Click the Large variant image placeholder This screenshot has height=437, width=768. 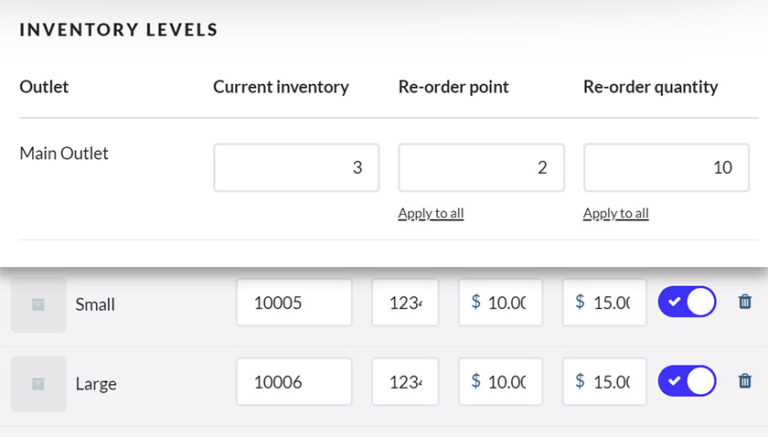click(x=38, y=383)
